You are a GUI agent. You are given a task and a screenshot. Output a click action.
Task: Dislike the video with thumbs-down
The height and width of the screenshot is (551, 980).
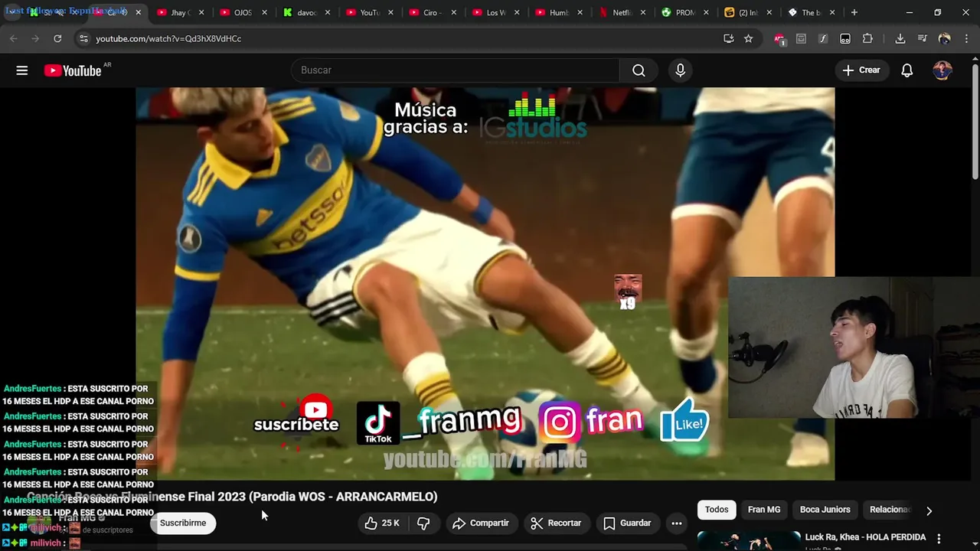tap(423, 523)
